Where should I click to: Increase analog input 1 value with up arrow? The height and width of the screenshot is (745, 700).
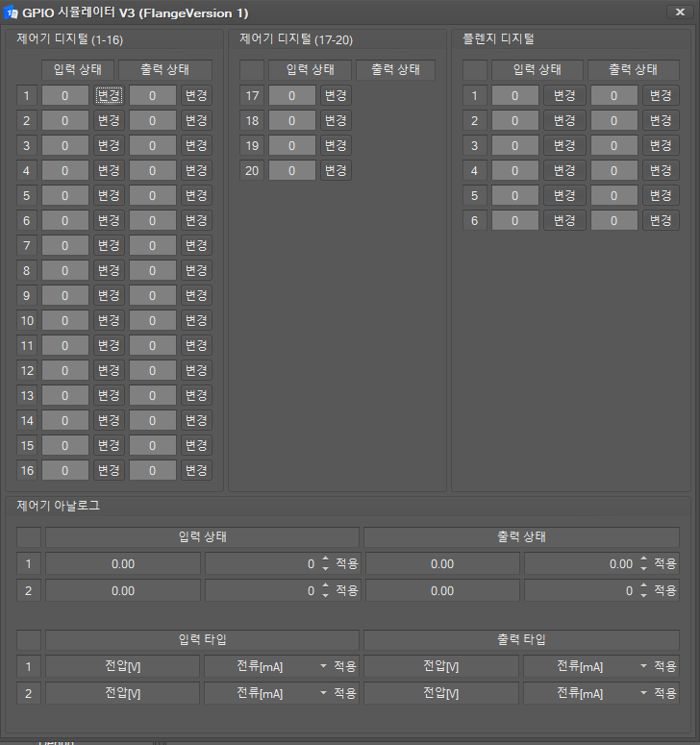coord(325,559)
